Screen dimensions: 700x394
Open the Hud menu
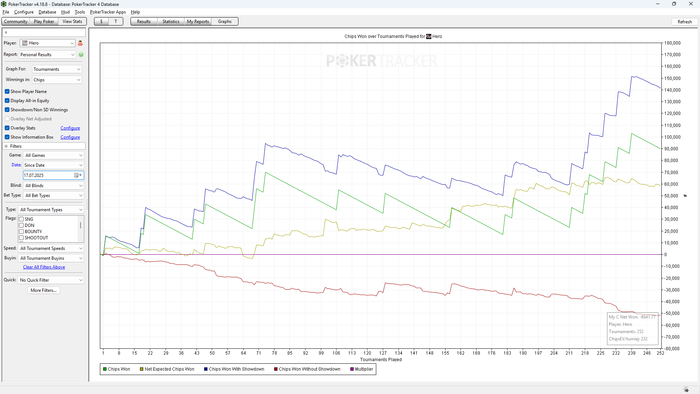(x=65, y=12)
